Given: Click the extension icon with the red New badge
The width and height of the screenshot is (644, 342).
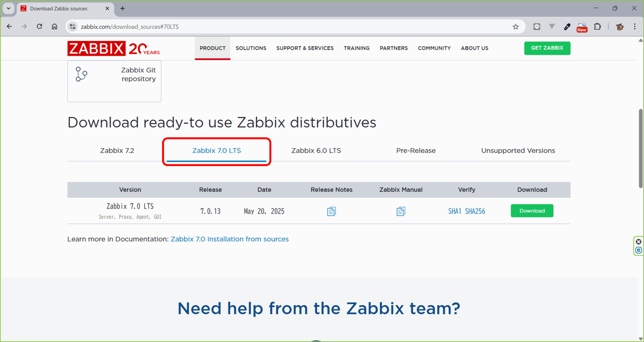Looking at the screenshot, I should click(x=582, y=26).
